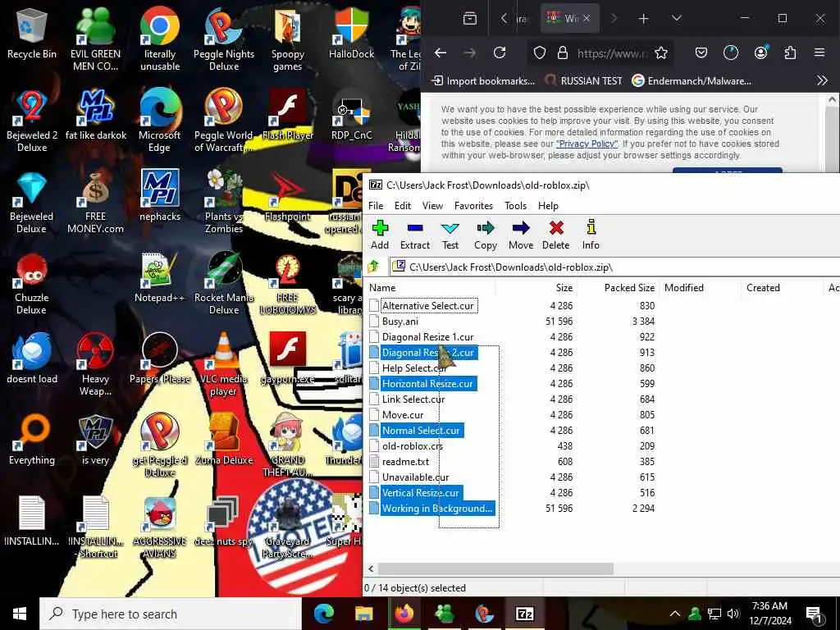Open the Privacy Policy link

tap(587, 144)
